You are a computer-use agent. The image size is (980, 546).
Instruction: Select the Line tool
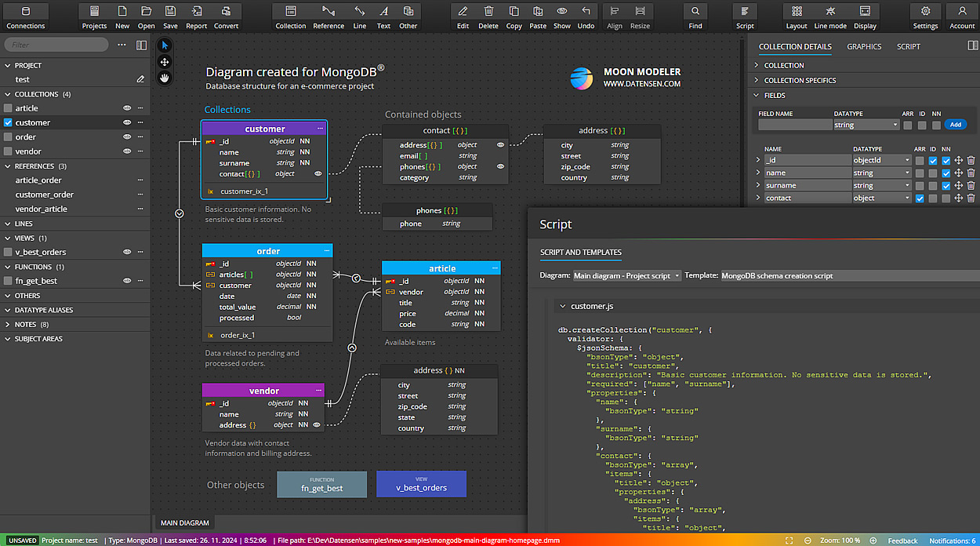[x=359, y=16]
